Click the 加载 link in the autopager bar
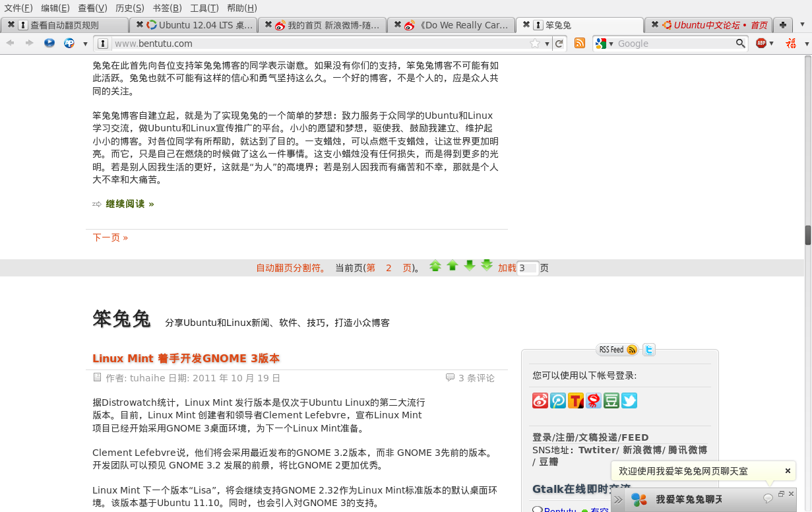812x512 pixels. coord(507,268)
